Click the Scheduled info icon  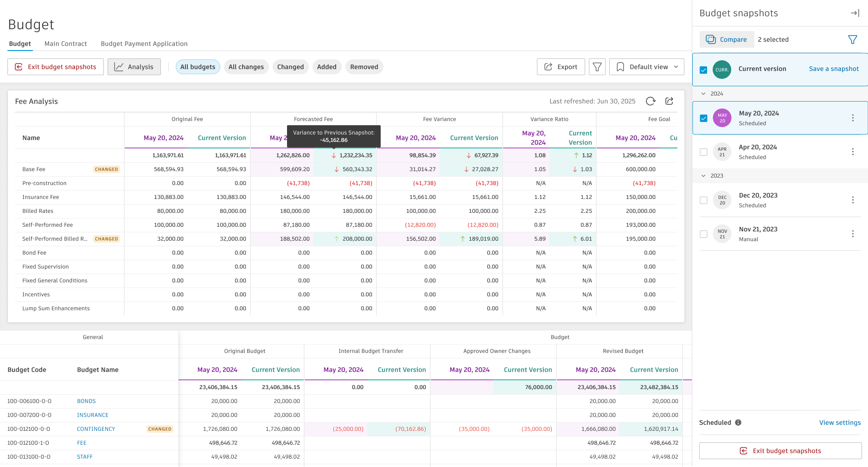738,422
